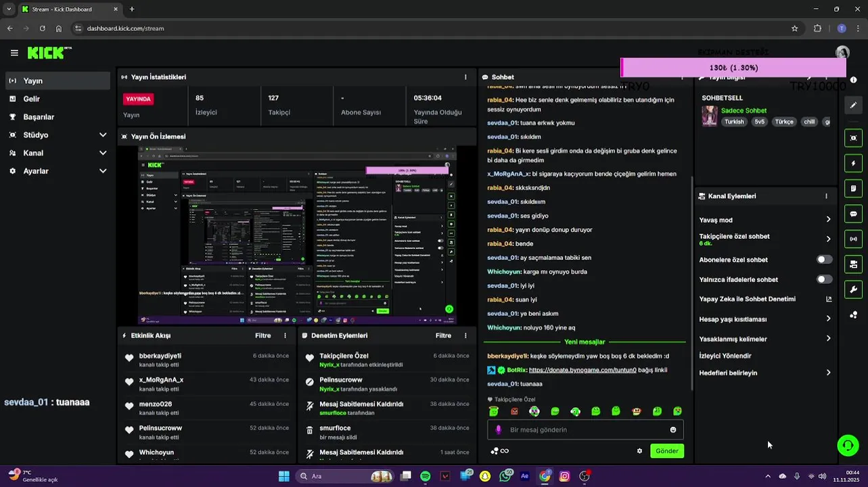This screenshot has width=868, height=487.
Task: Open Takipçilere özel sohbet options arrow
Action: (828, 239)
